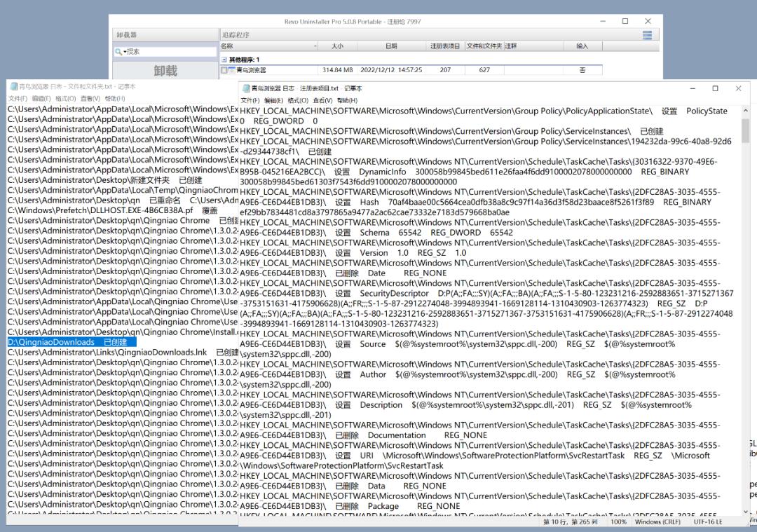Screen dimensions: 757x532
Task: Open Revo Uninstaller hamburger menu icon
Action: pos(647,35)
